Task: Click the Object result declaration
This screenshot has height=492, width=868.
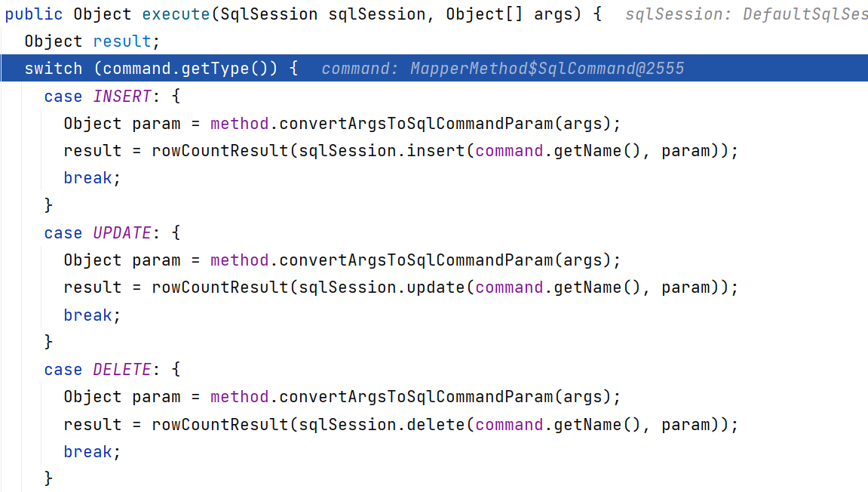Action: [92, 41]
